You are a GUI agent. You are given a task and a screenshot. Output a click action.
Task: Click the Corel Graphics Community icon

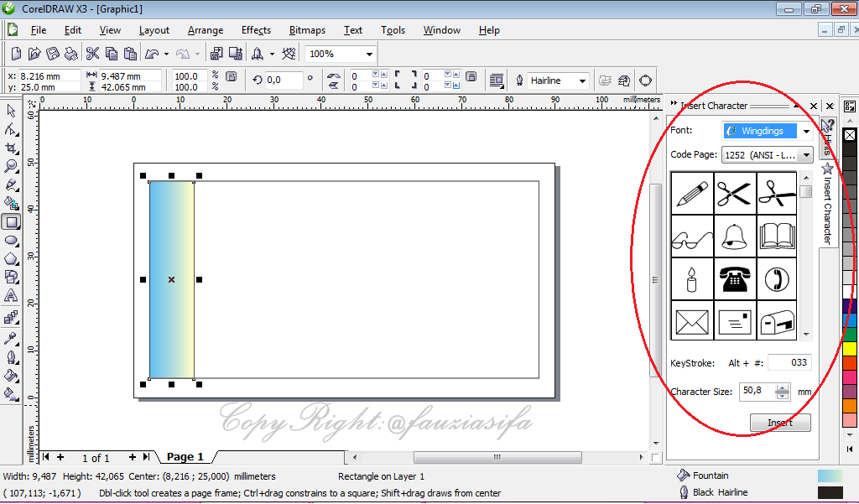289,53
